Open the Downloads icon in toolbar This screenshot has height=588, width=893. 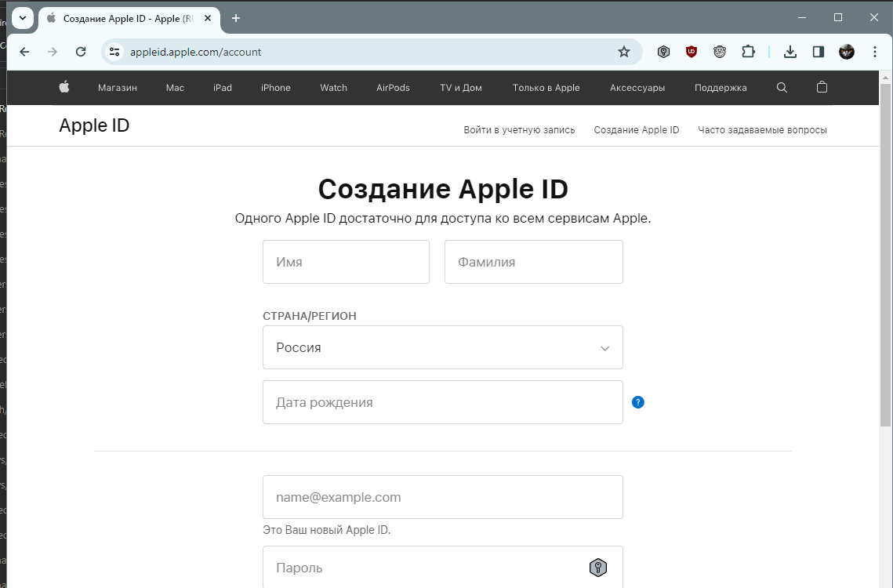(790, 52)
